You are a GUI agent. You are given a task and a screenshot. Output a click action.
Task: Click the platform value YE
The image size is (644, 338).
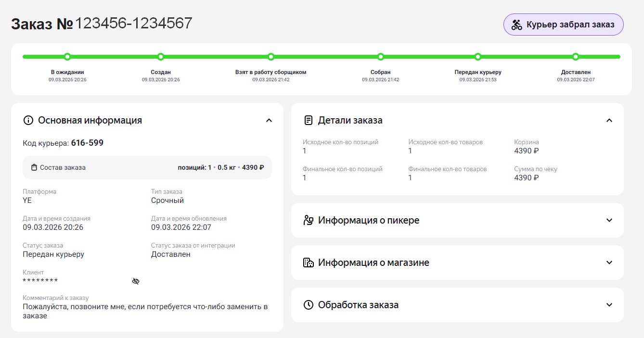point(27,200)
